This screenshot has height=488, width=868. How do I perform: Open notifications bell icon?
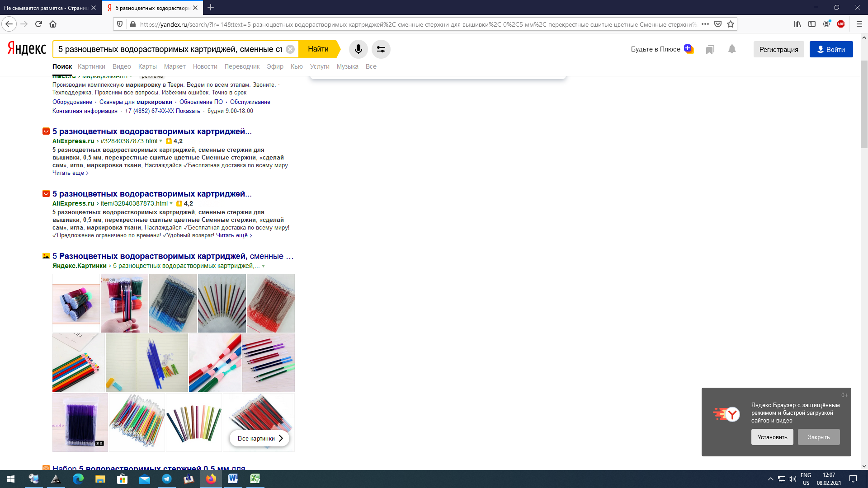coord(732,49)
